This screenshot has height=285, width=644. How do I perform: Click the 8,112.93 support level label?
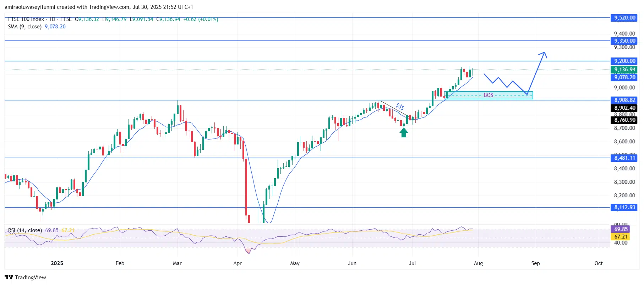click(x=624, y=207)
